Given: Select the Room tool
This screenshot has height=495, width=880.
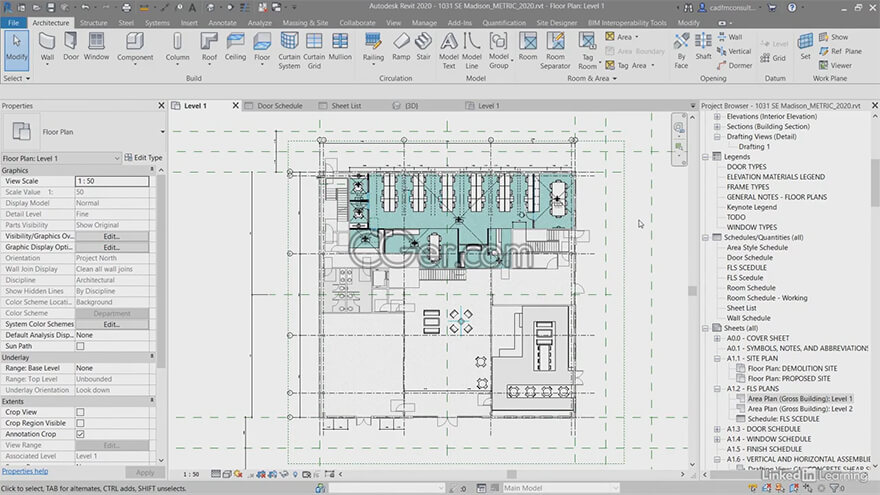Looking at the screenshot, I should (528, 47).
